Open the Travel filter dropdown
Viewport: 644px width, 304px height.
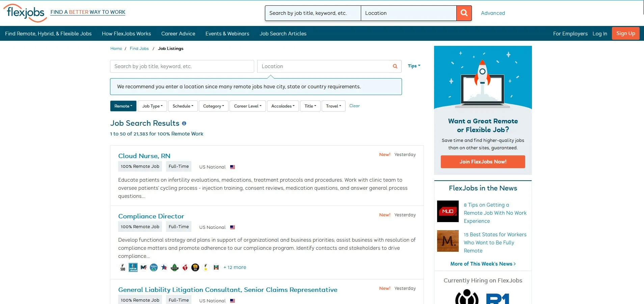[x=333, y=106]
